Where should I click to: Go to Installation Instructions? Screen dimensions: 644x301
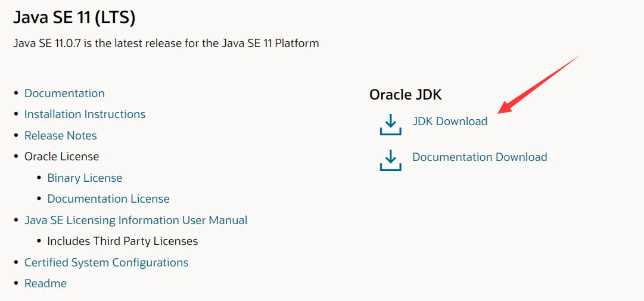(85, 114)
